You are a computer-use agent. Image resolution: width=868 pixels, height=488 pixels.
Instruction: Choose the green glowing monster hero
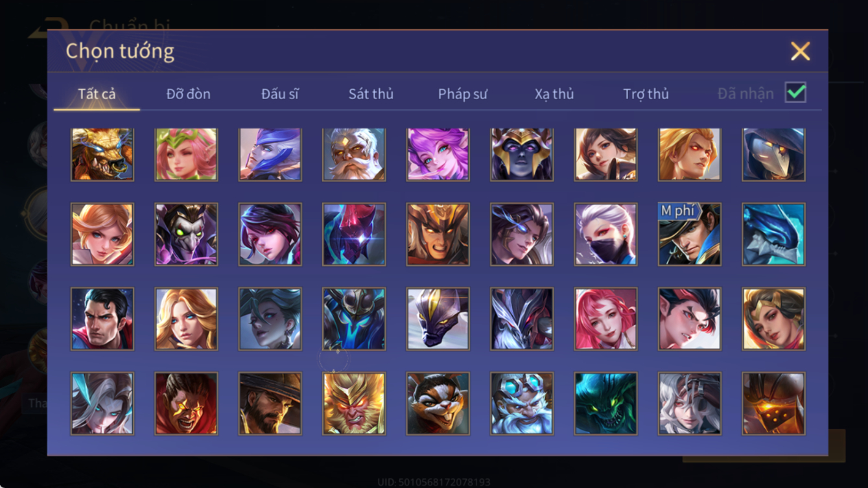[x=605, y=404]
